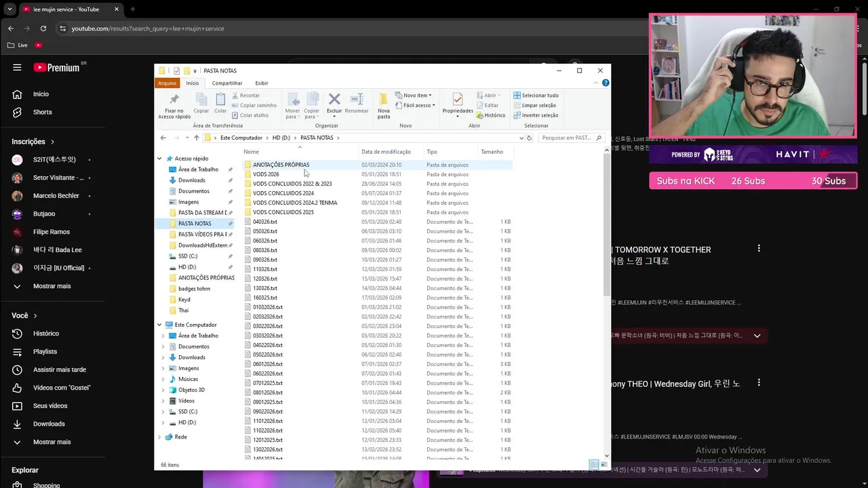This screenshot has width=868, height=488.
Task: Open Playlists in YouTube sidebar
Action: pos(45,352)
